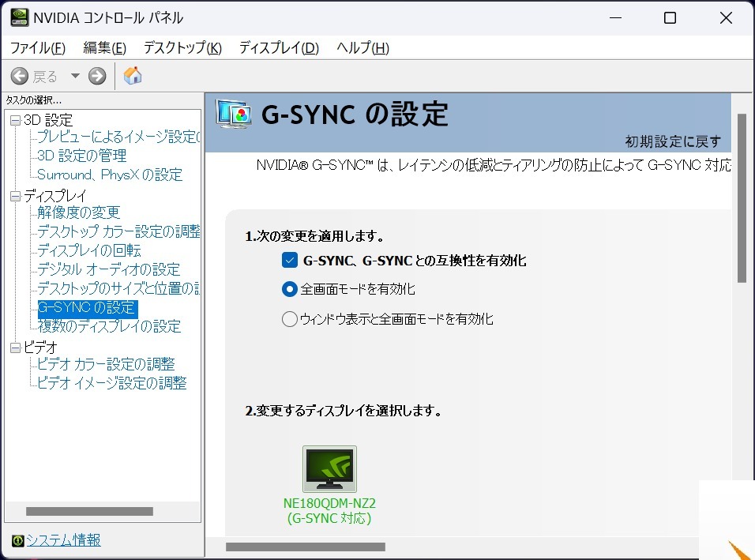Click the 初期設定に戻す link
This screenshot has width=755, height=560.
[x=673, y=141]
